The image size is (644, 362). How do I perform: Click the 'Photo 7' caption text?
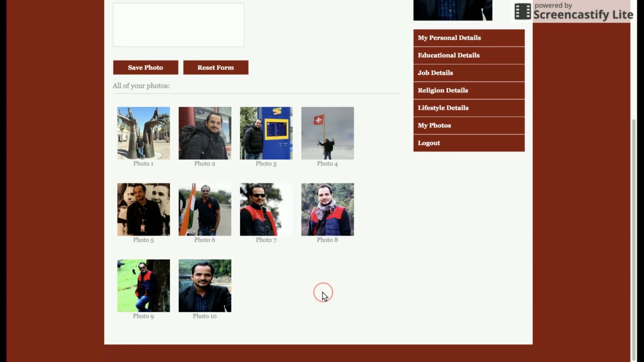point(266,240)
